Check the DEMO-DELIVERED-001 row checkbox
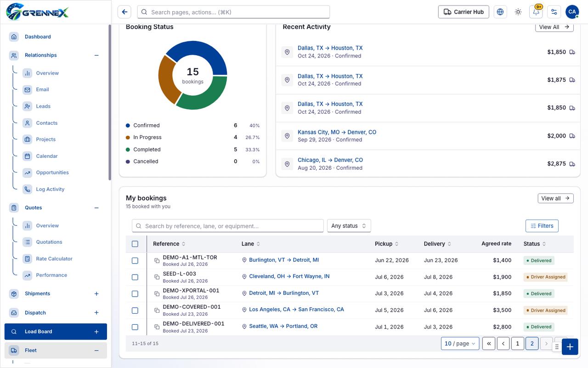588x368 pixels. (x=135, y=327)
